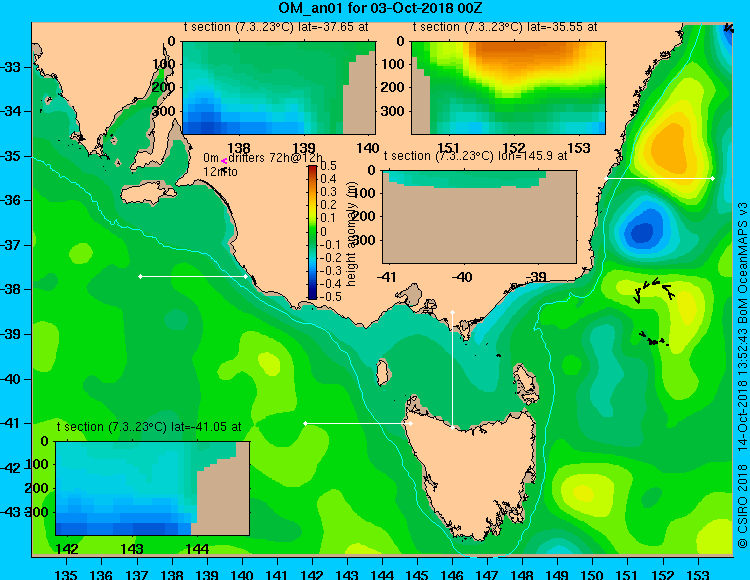Click the west endpoint diamond of the -41.05 transect
Viewport: 750px width, 580px height.
click(x=305, y=423)
